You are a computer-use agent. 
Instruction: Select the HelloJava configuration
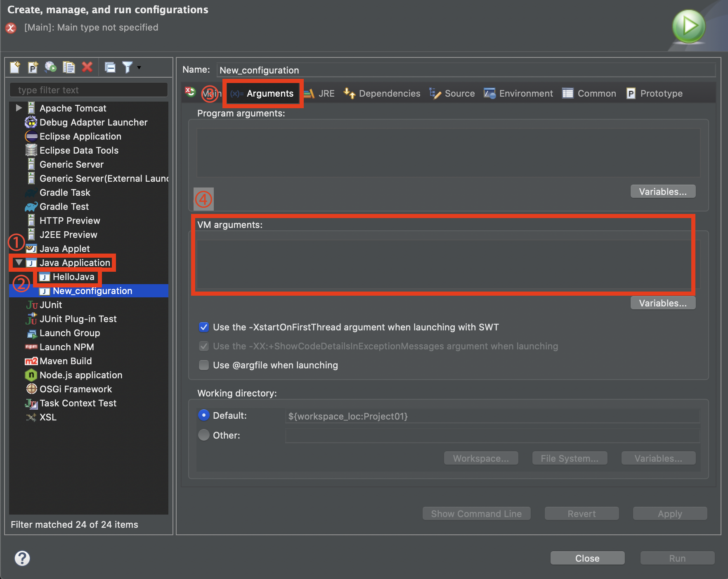[x=73, y=277]
